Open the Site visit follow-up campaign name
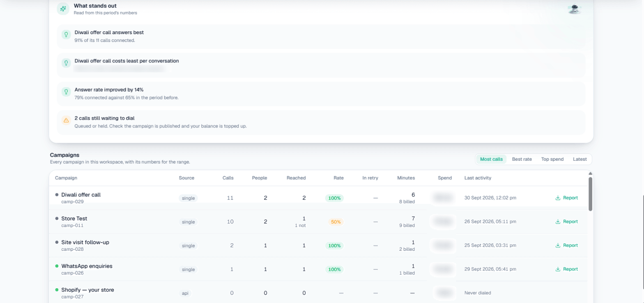The width and height of the screenshot is (644, 303). point(85,242)
